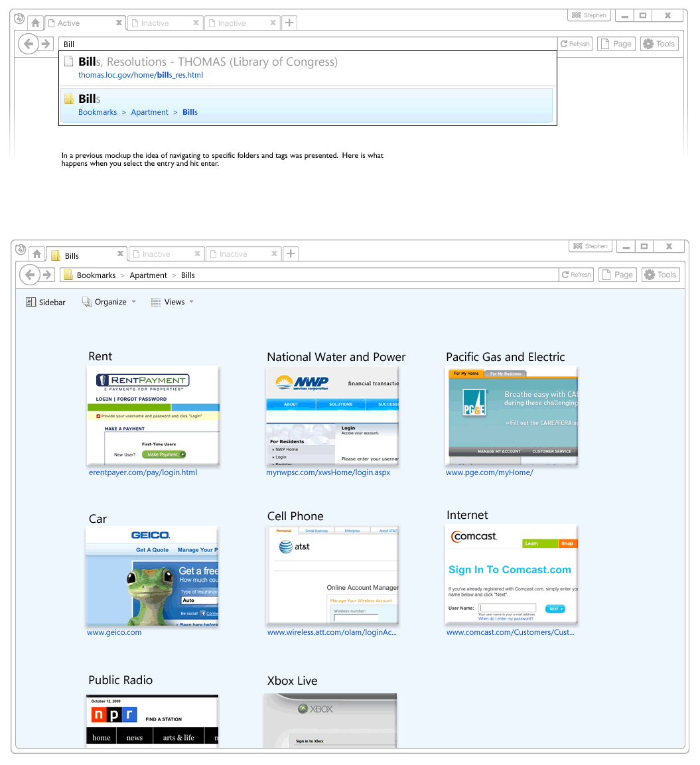
Task: Click the "Xbox Live" bookmark title
Action: tap(292, 681)
